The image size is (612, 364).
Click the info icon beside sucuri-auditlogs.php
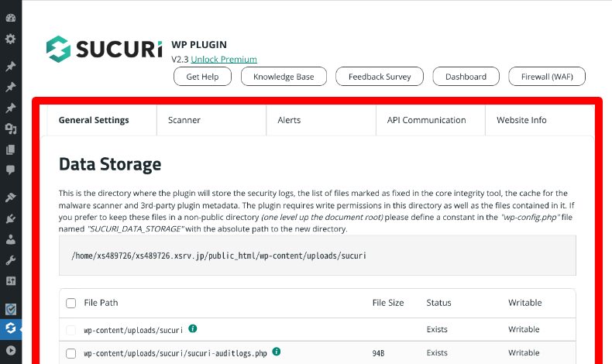pyautogui.click(x=277, y=352)
